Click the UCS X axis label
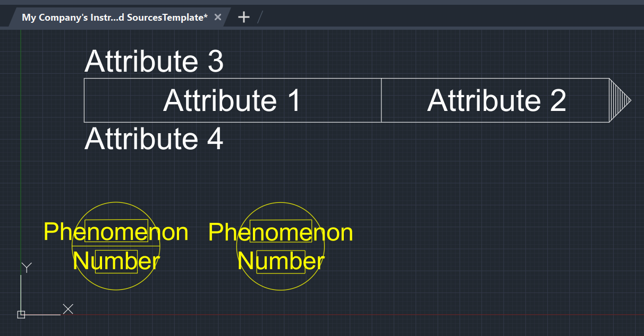This screenshot has width=644, height=336. pos(68,309)
